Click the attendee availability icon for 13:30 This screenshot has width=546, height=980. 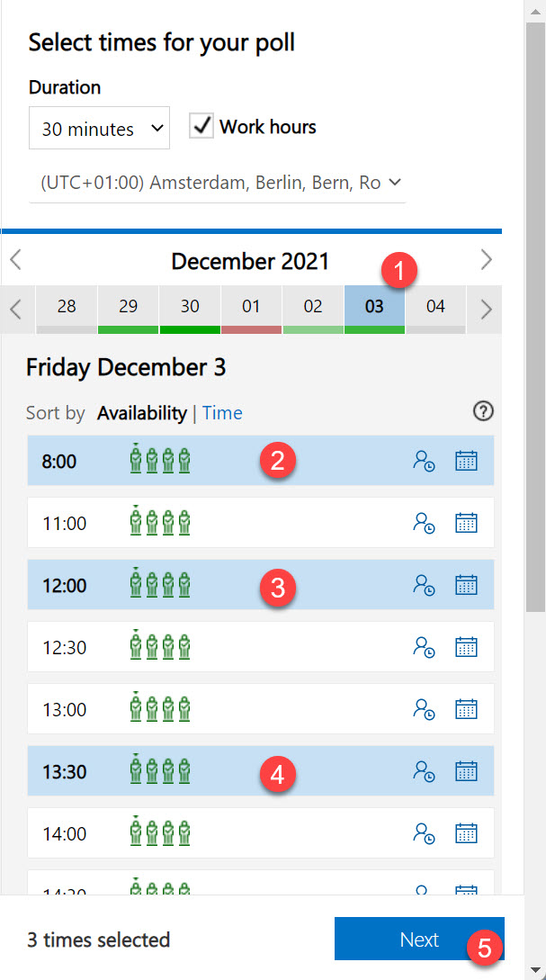(x=423, y=771)
